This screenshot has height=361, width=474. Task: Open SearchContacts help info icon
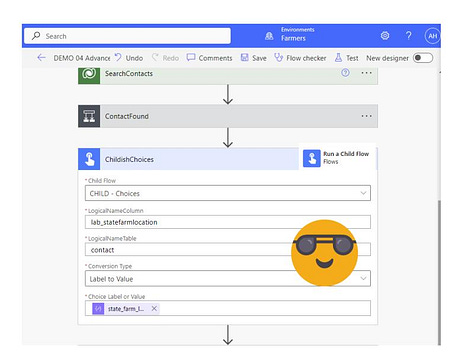tap(346, 73)
